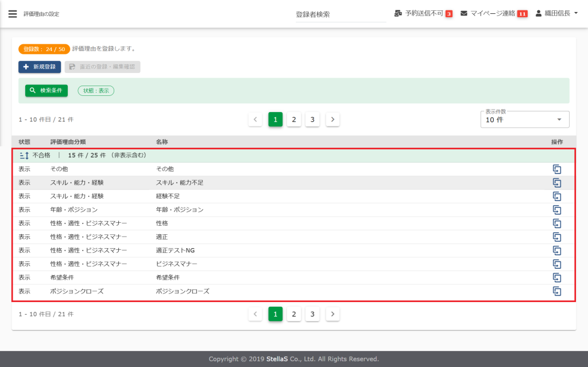This screenshot has height=367, width=588.
Task: Click the 新規登録 button
Action: click(40, 67)
